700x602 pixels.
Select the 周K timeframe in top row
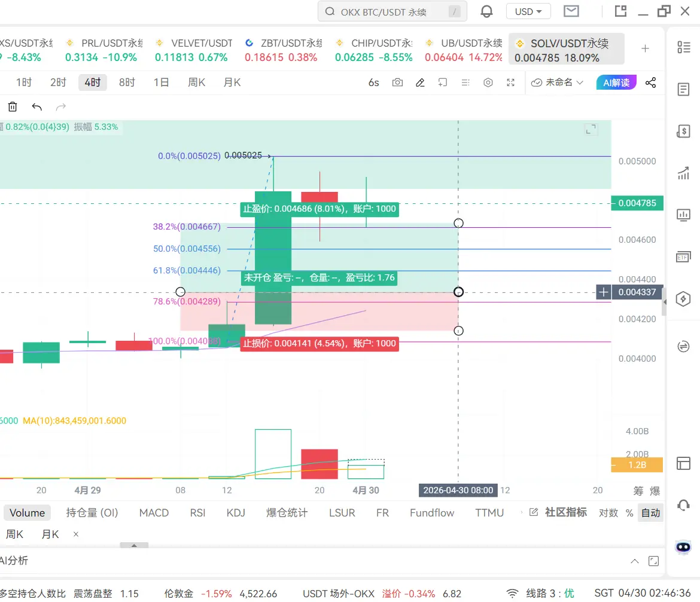pyautogui.click(x=196, y=82)
